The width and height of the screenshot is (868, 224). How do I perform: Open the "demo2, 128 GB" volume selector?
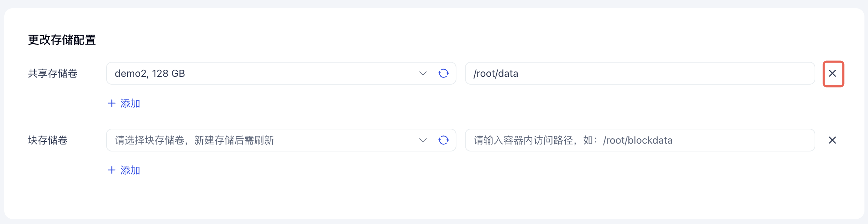point(249,73)
